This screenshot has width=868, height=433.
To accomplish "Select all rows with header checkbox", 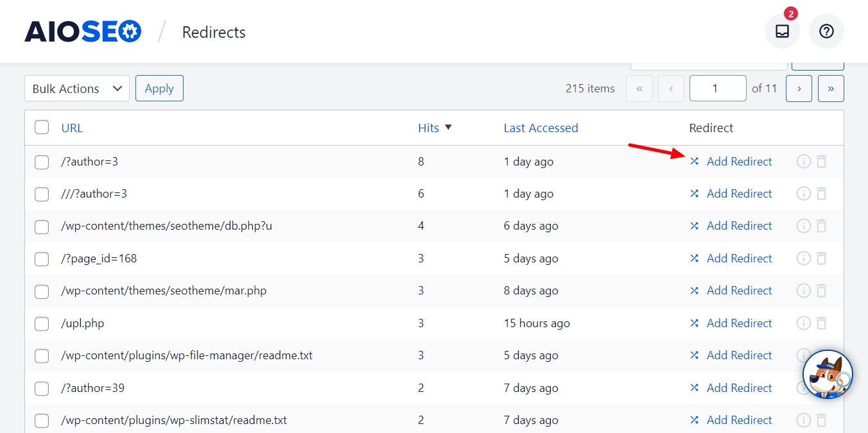I will click(42, 128).
